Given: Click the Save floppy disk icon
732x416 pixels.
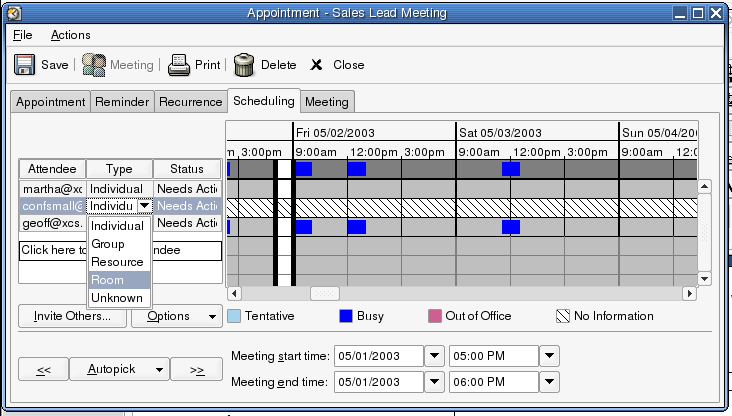Looking at the screenshot, I should (25, 65).
